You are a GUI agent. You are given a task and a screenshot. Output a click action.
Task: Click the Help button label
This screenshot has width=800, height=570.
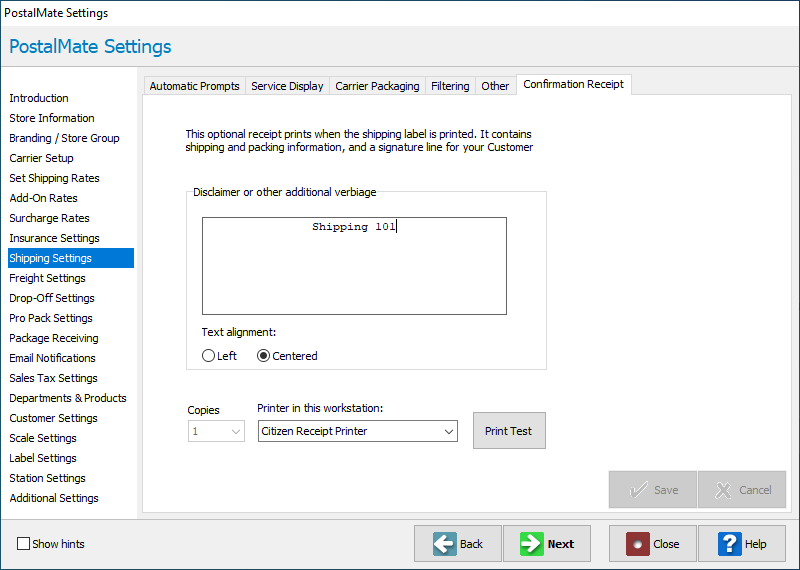click(755, 544)
